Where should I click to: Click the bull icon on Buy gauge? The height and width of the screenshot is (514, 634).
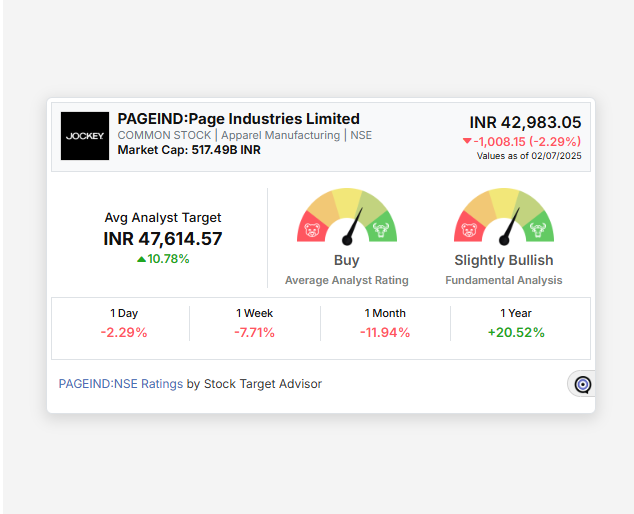[x=381, y=230]
